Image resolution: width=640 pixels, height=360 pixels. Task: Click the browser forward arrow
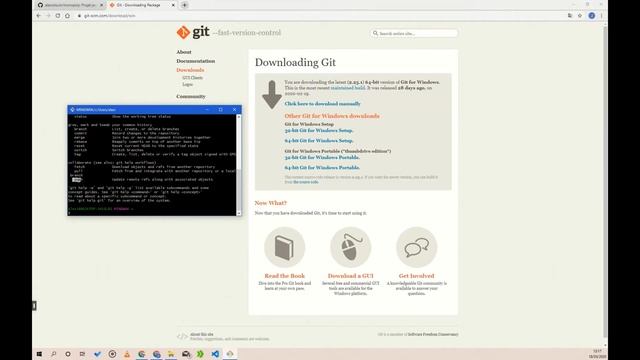[x=48, y=16]
